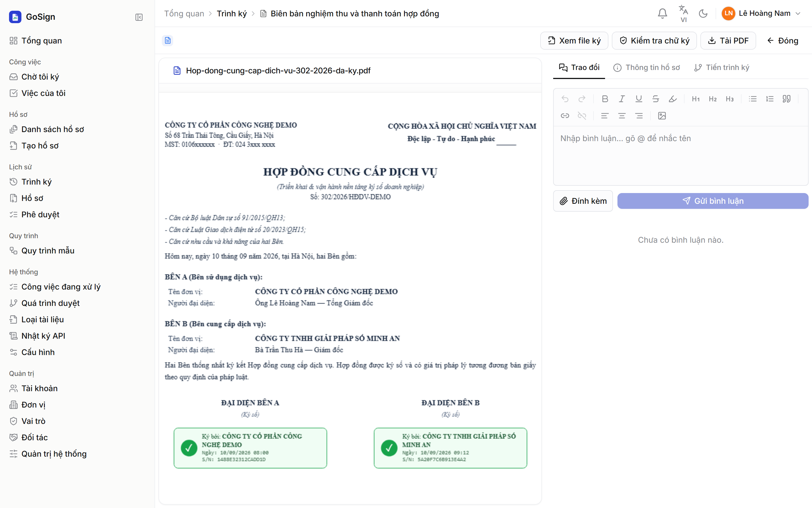
Task: Insert a numbered list
Action: [769, 99]
